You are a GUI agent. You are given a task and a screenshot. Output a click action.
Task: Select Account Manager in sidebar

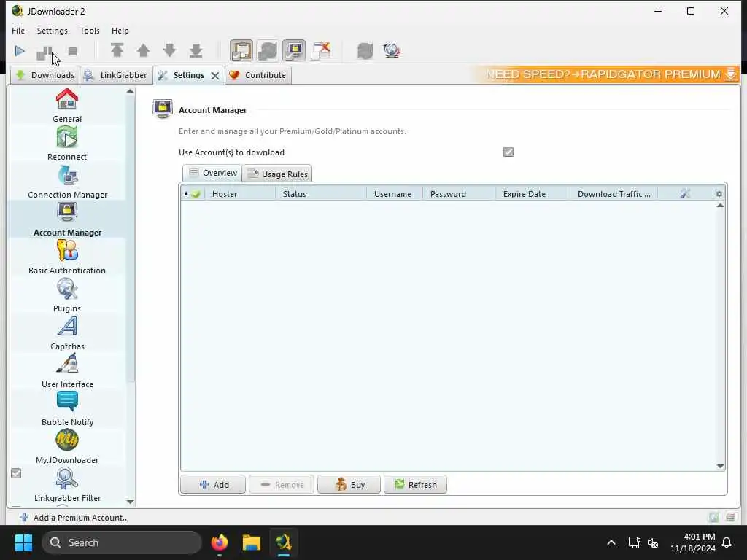point(67,219)
